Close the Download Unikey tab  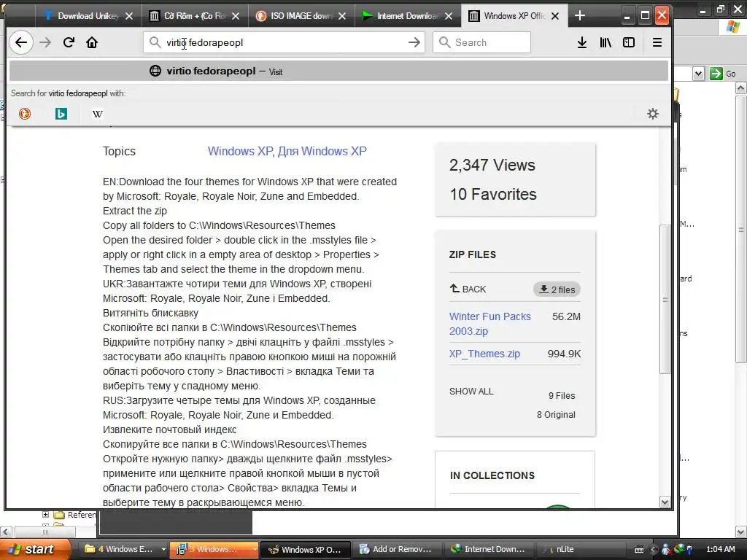(129, 16)
